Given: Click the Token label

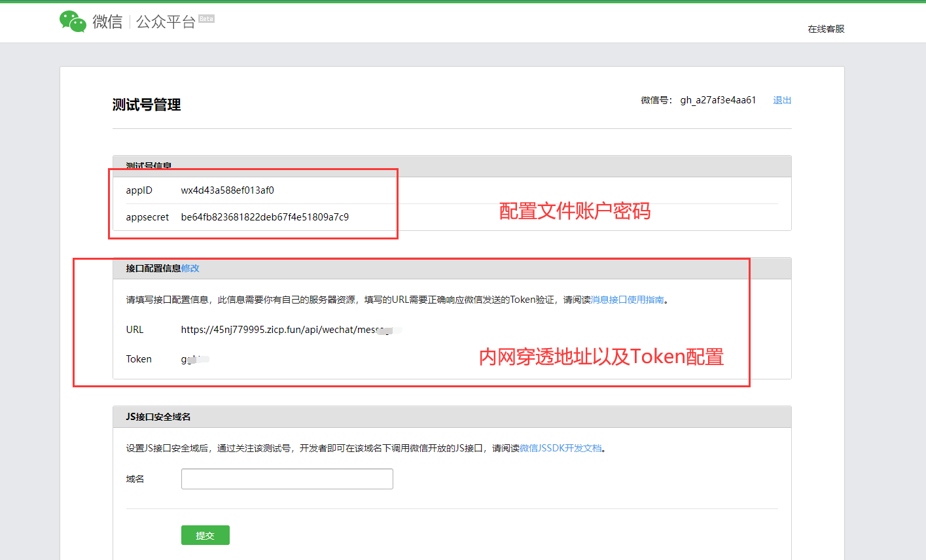Looking at the screenshot, I should tap(139, 359).
